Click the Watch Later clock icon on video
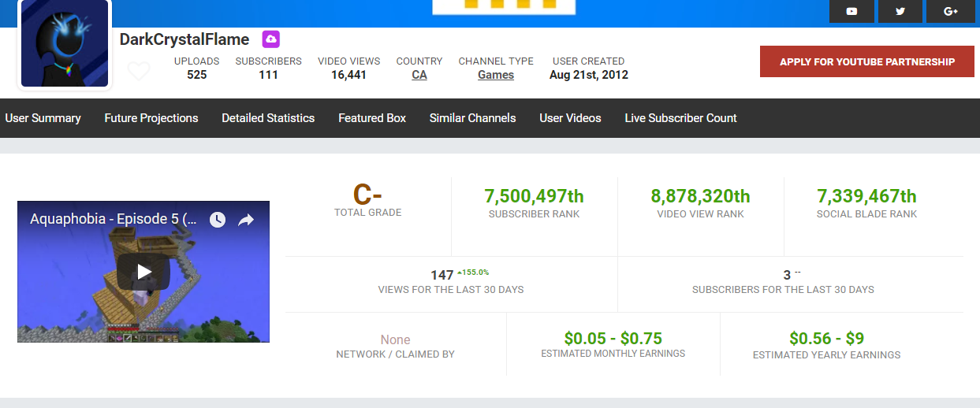 [217, 220]
